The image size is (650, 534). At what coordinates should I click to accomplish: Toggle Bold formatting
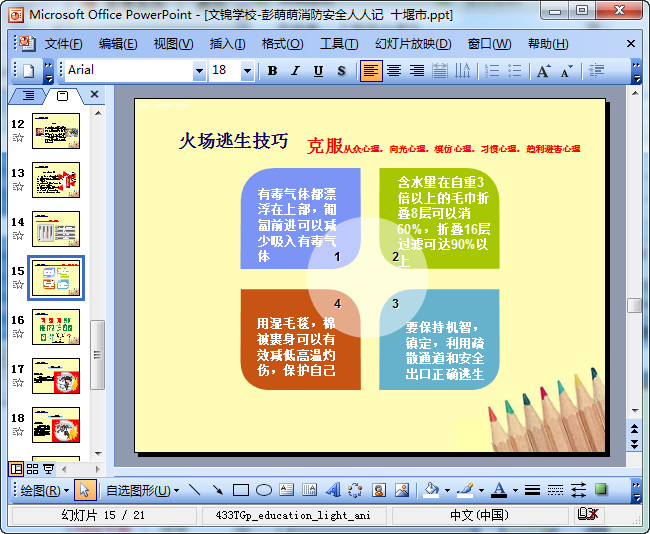[272, 71]
